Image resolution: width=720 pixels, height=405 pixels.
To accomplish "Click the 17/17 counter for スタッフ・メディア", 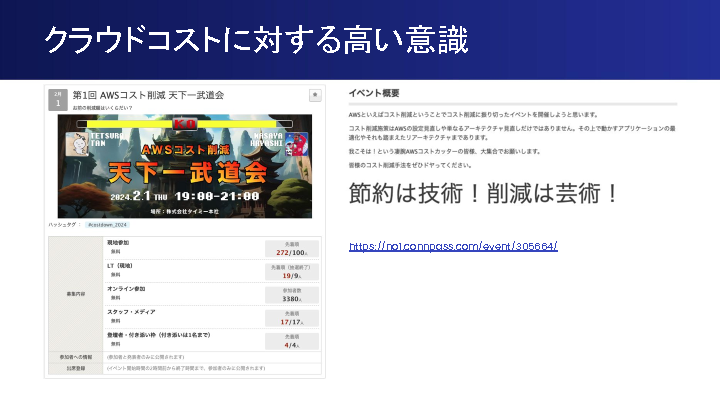I will tap(291, 320).
